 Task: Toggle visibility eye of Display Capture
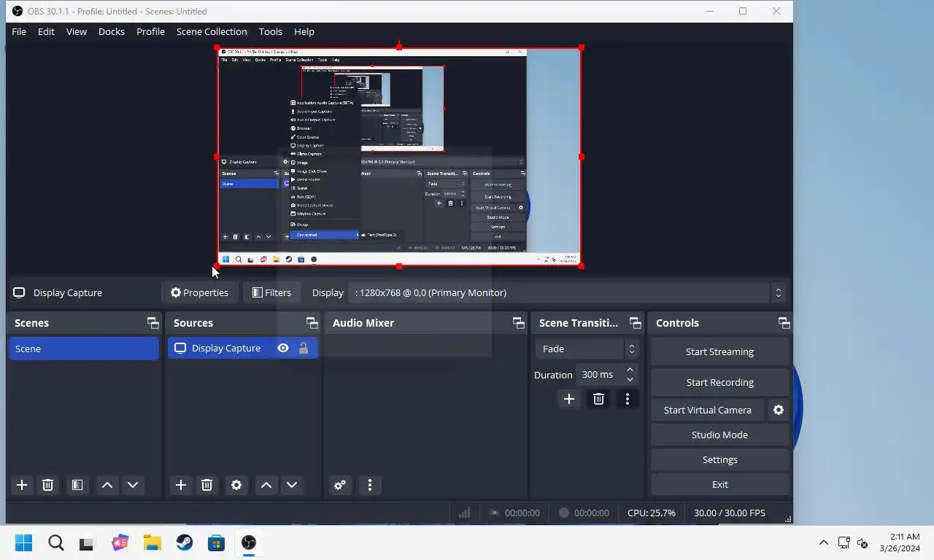click(x=283, y=349)
